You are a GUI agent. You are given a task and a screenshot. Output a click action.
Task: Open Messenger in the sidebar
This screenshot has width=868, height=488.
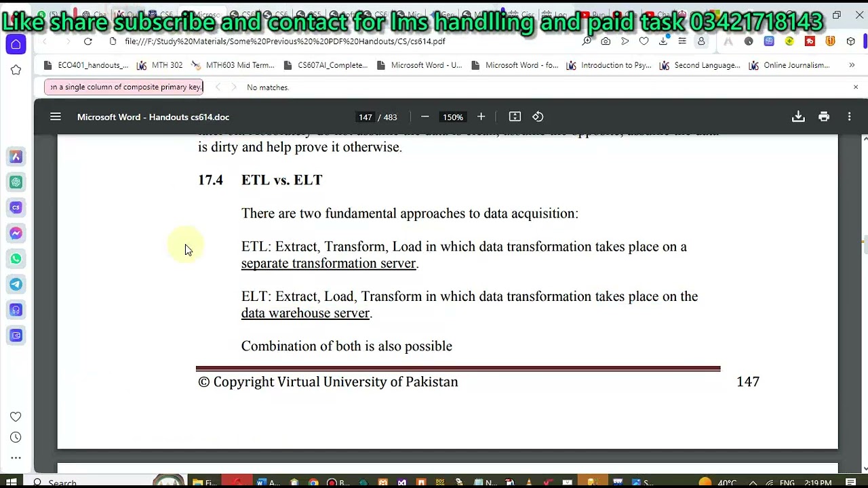16,233
